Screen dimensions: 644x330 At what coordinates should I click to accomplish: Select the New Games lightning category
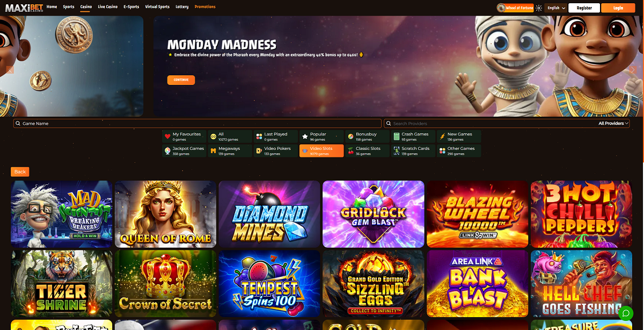pos(459,137)
